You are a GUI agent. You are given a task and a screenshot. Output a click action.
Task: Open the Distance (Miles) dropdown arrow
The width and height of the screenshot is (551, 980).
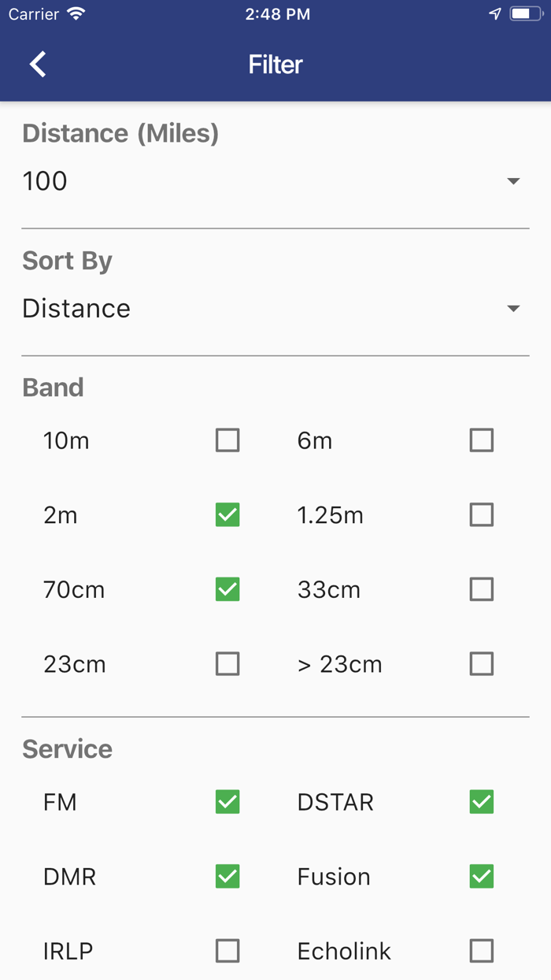513,181
